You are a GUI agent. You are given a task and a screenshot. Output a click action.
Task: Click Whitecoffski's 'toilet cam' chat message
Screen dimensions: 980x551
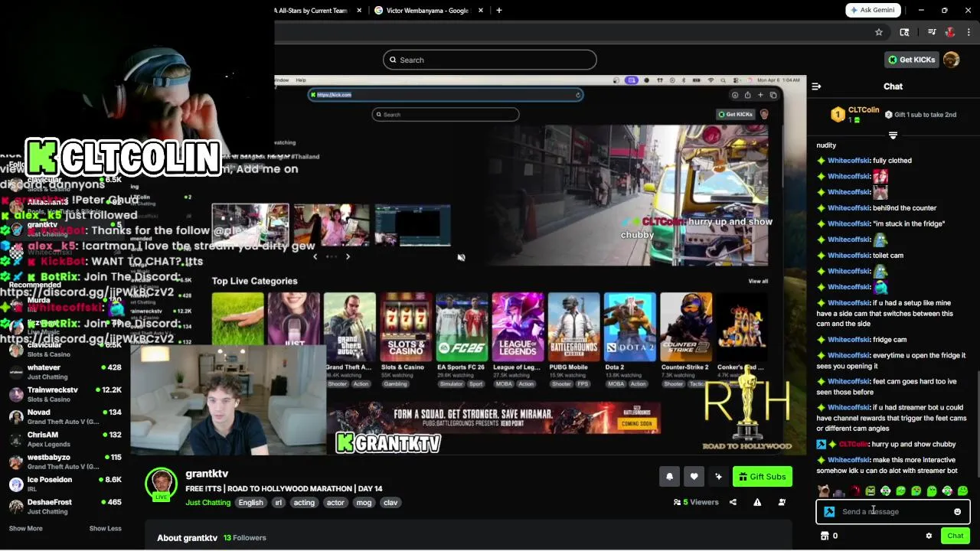point(860,256)
